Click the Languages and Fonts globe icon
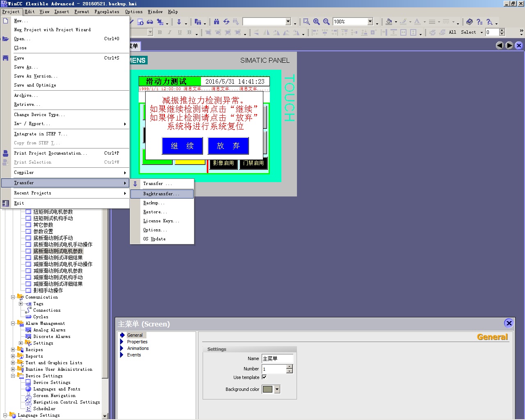525x420 pixels. (28, 389)
